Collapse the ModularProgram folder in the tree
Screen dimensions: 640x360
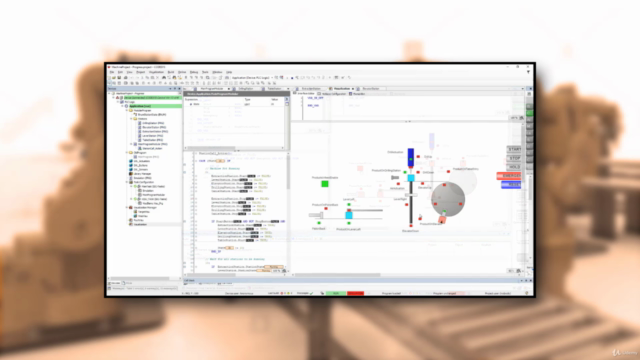point(127,111)
